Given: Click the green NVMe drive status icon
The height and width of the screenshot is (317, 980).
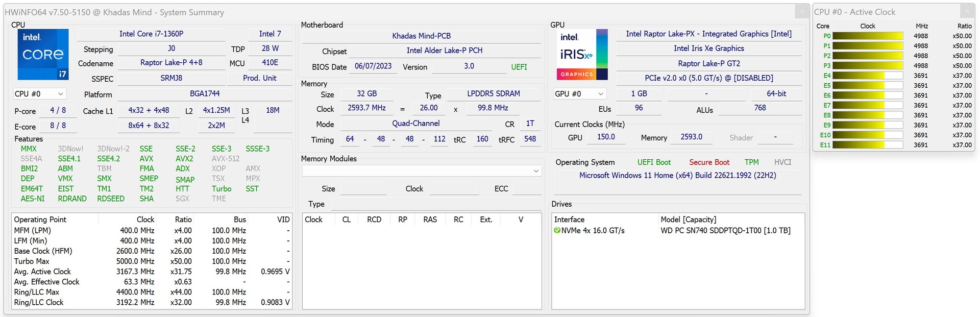Looking at the screenshot, I should pyautogui.click(x=557, y=231).
